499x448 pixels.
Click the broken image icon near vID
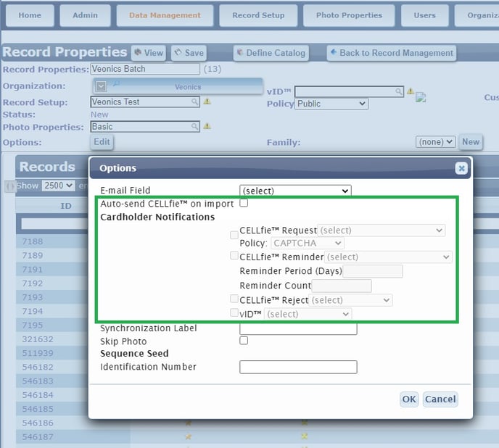tap(421, 97)
